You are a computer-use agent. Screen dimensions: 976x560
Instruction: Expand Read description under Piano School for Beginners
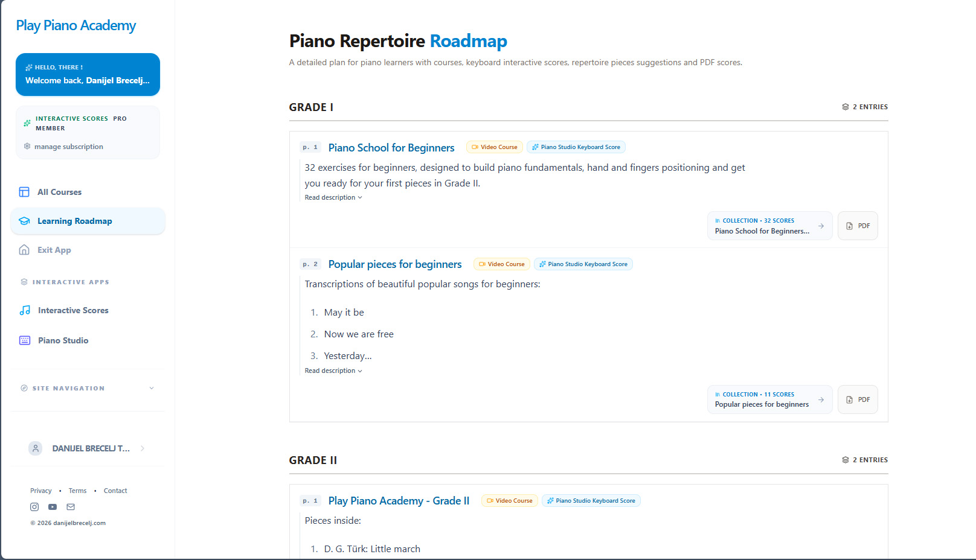point(333,197)
